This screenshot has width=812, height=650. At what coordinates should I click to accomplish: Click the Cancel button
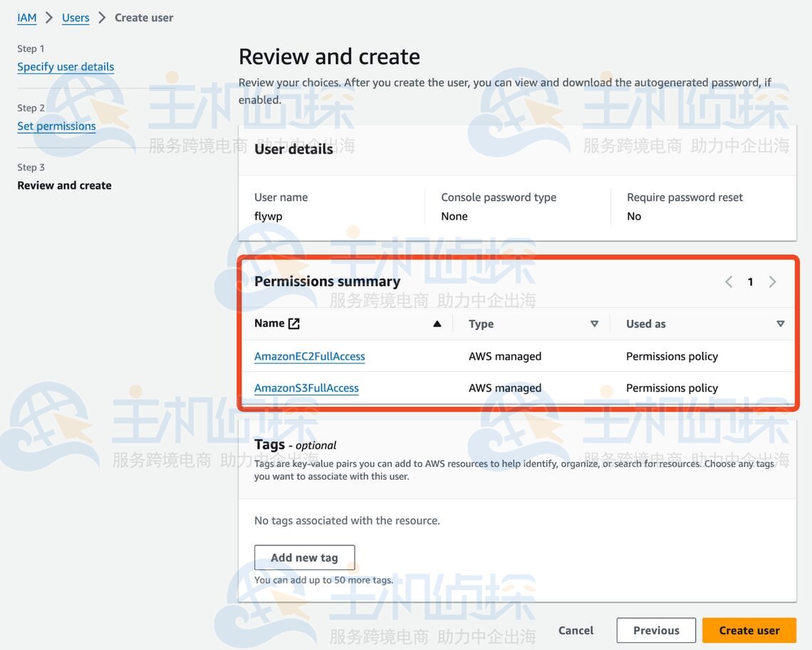click(576, 630)
